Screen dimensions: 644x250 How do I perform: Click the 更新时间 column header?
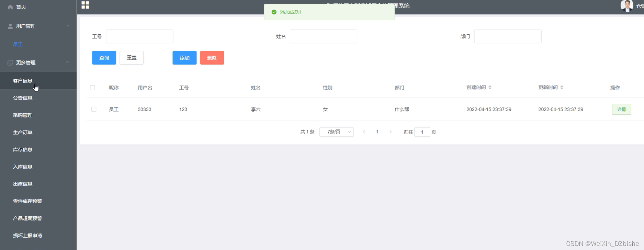[548, 88]
